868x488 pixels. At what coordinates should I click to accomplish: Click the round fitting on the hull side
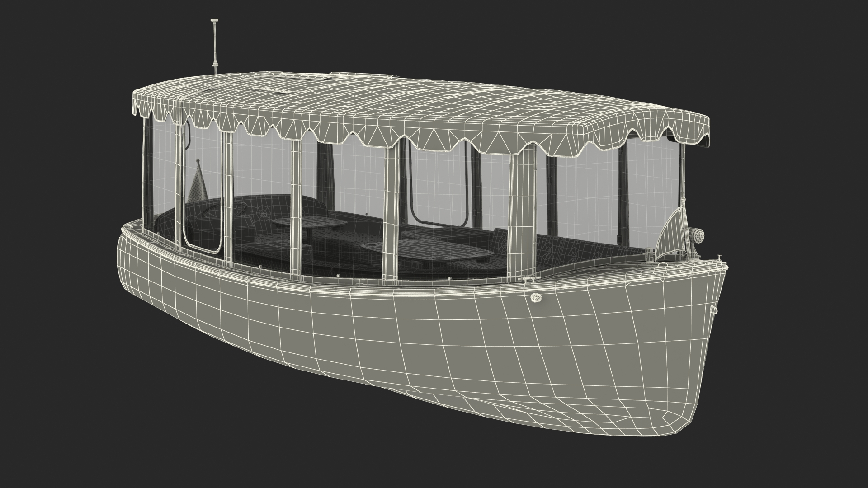[536, 298]
